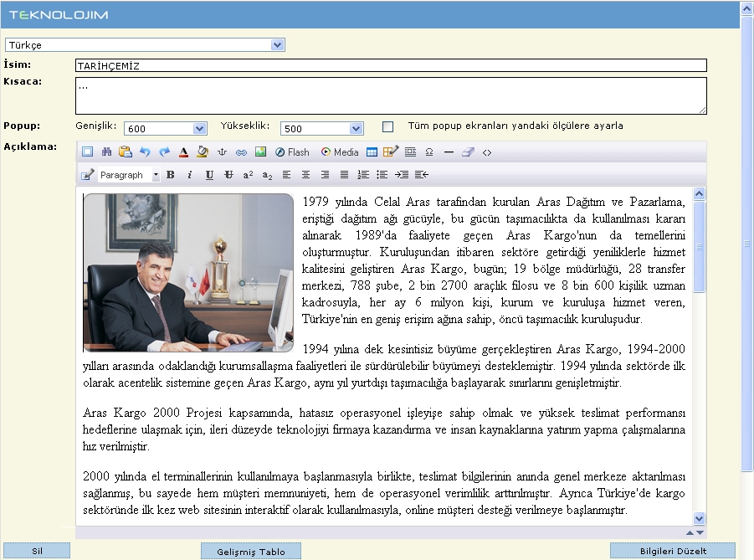Toggle underline formatting

click(209, 175)
